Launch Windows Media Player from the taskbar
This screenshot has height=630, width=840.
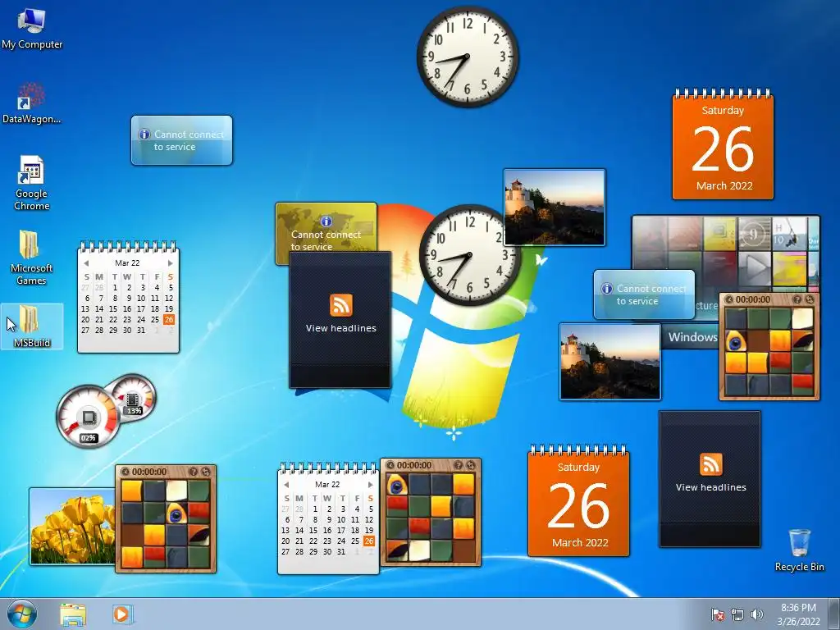121,614
